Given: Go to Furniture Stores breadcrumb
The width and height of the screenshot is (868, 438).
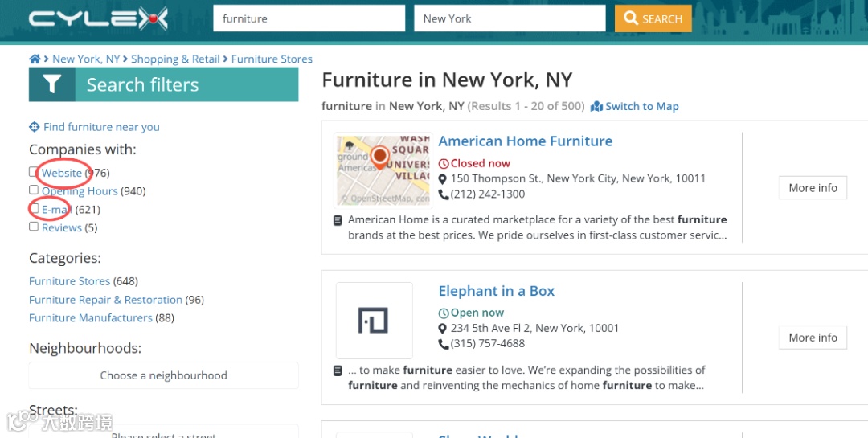Looking at the screenshot, I should pos(272,59).
